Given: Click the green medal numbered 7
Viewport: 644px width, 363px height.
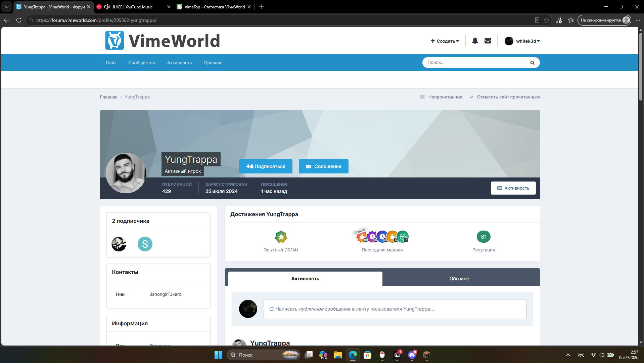Looking at the screenshot, I should (x=403, y=237).
